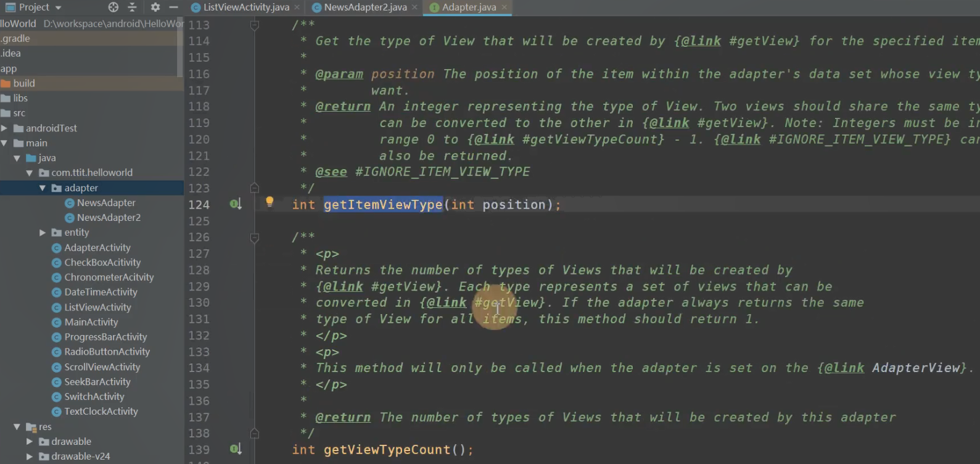The height and width of the screenshot is (464, 980).
Task: Click the getViewTypeCount method name
Action: click(x=387, y=450)
